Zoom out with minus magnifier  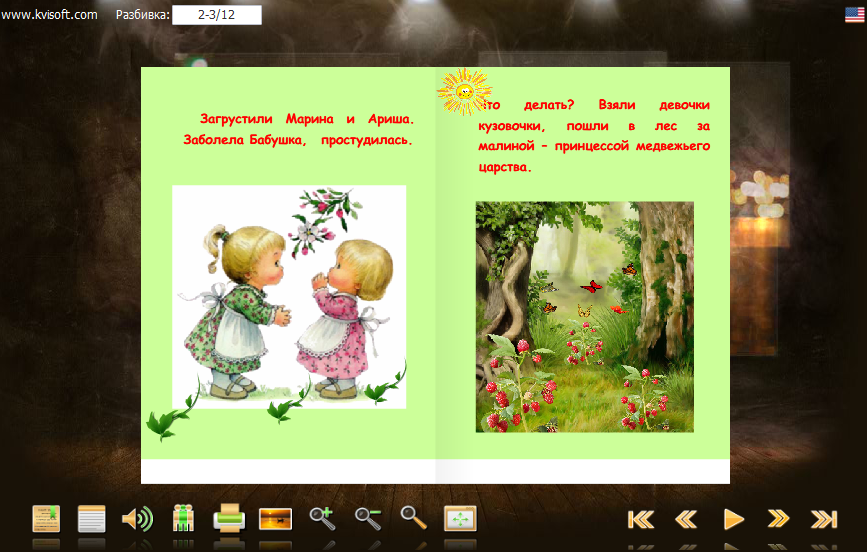point(368,518)
